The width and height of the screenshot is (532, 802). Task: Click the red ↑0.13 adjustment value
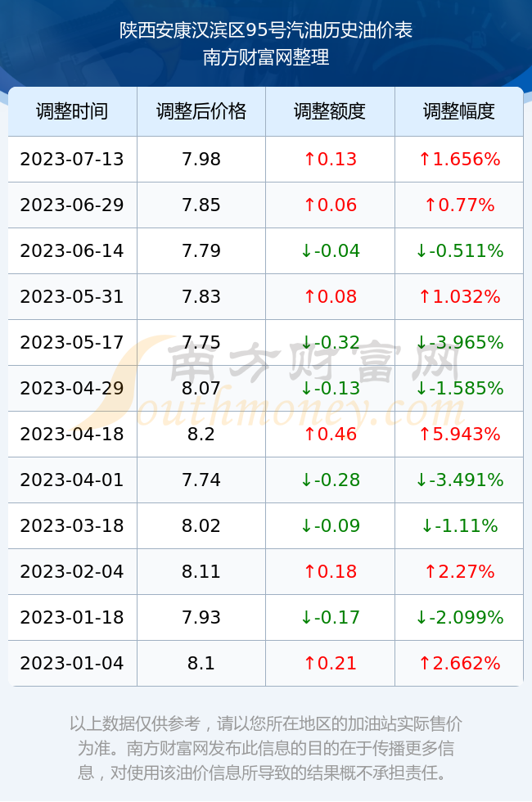[330, 159]
